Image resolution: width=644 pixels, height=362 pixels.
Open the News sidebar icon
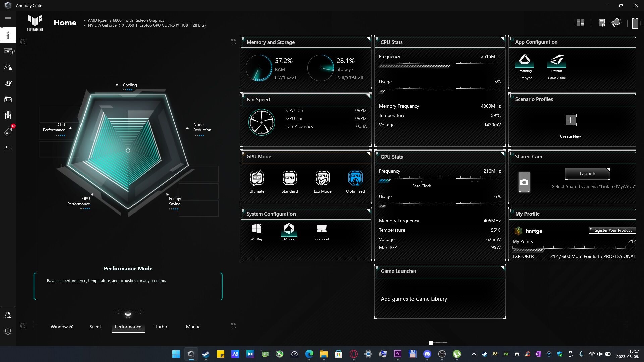8,147
